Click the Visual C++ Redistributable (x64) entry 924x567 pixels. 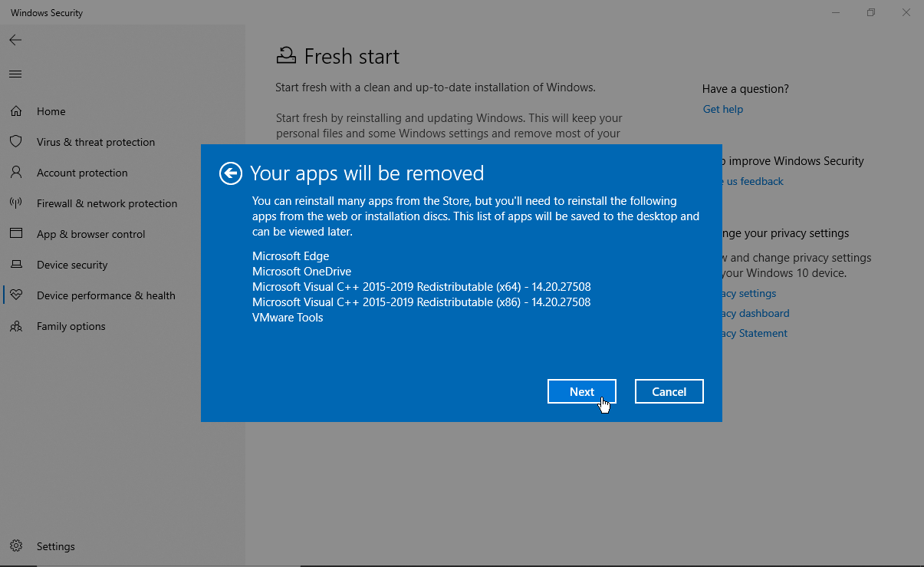(421, 287)
